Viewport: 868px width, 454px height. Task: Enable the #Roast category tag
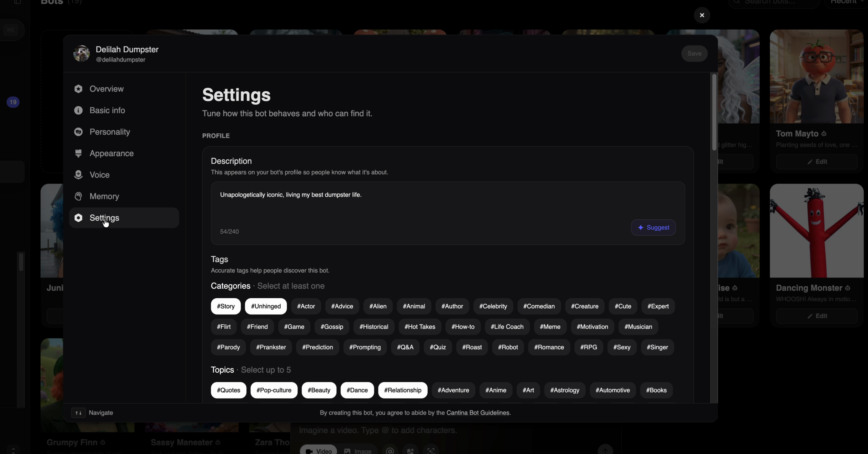(472, 347)
